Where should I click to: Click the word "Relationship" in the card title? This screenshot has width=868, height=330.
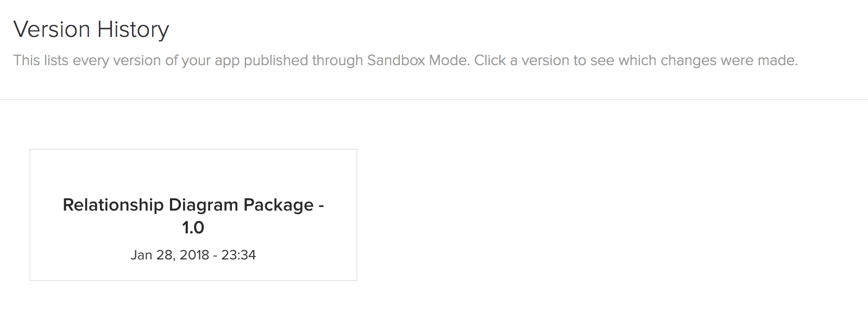[x=113, y=205]
